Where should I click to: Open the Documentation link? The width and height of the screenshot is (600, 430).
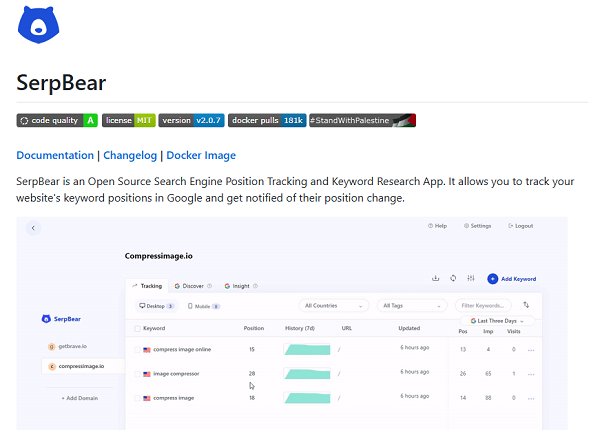(55, 156)
